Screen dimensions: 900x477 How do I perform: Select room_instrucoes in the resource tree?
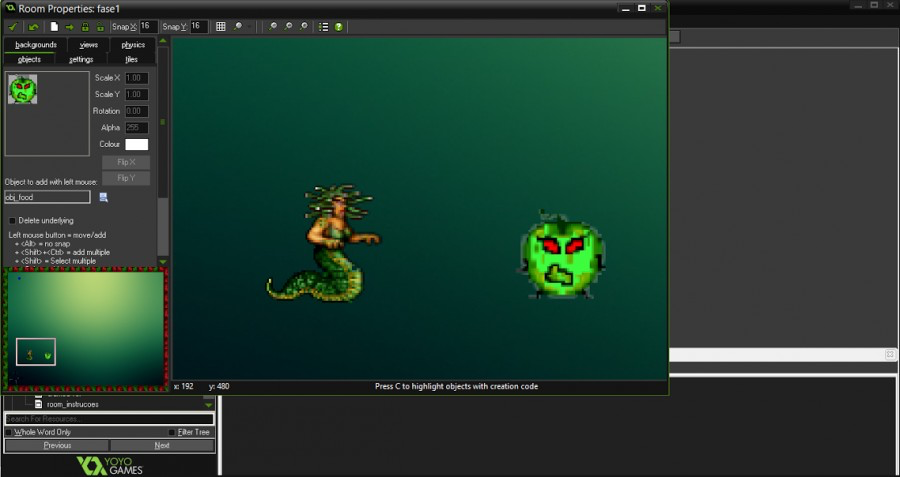(72, 404)
